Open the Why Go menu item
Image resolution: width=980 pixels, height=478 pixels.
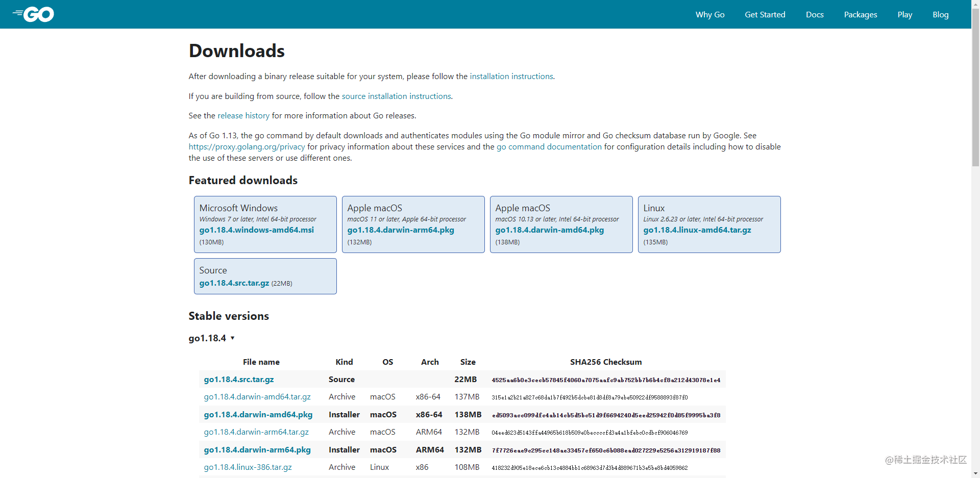(x=710, y=14)
